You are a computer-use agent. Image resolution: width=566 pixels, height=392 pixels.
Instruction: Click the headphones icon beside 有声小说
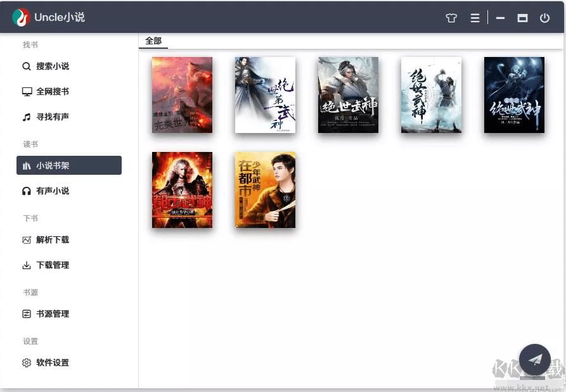(27, 191)
